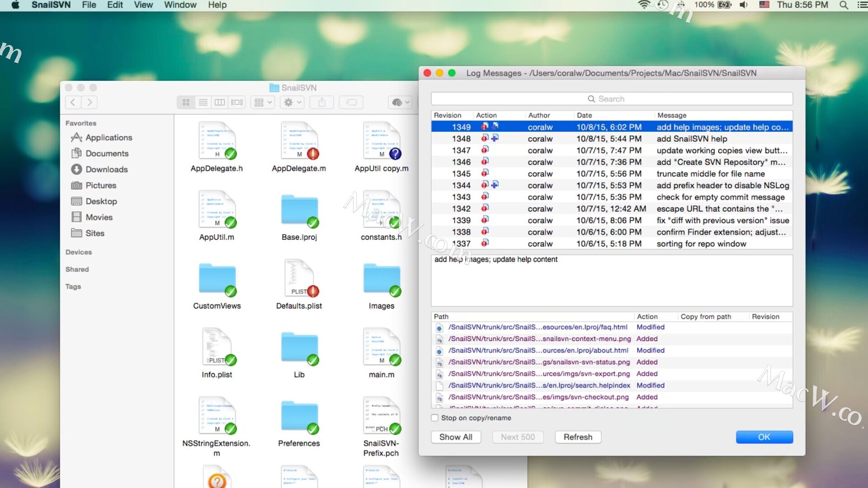This screenshot has width=868, height=488.
Task: Click Finder back navigation arrow
Action: 73,103
